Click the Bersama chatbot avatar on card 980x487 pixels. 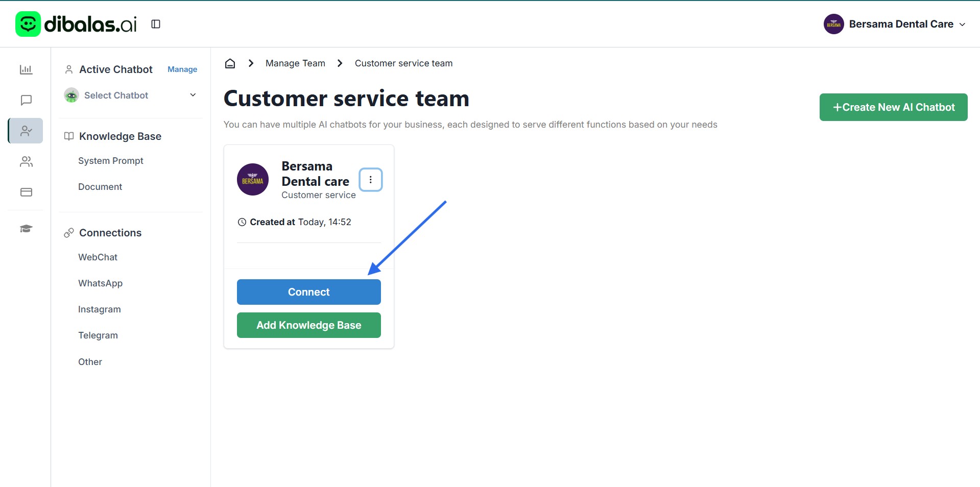click(253, 180)
